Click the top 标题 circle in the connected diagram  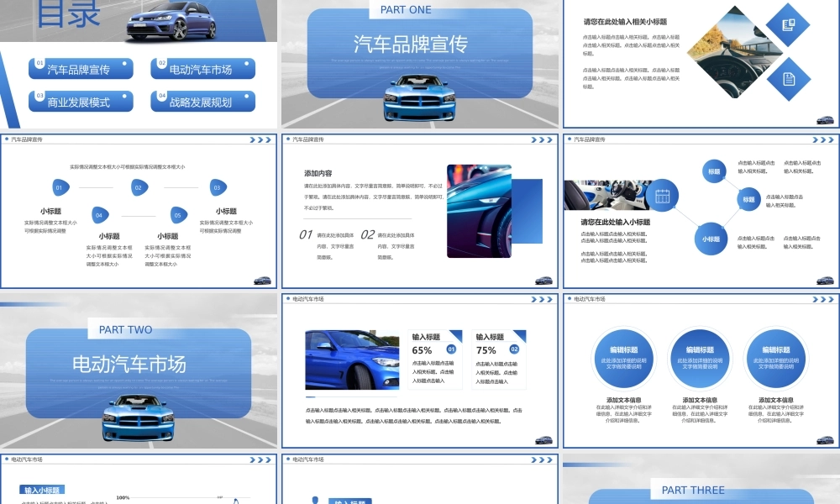click(714, 171)
